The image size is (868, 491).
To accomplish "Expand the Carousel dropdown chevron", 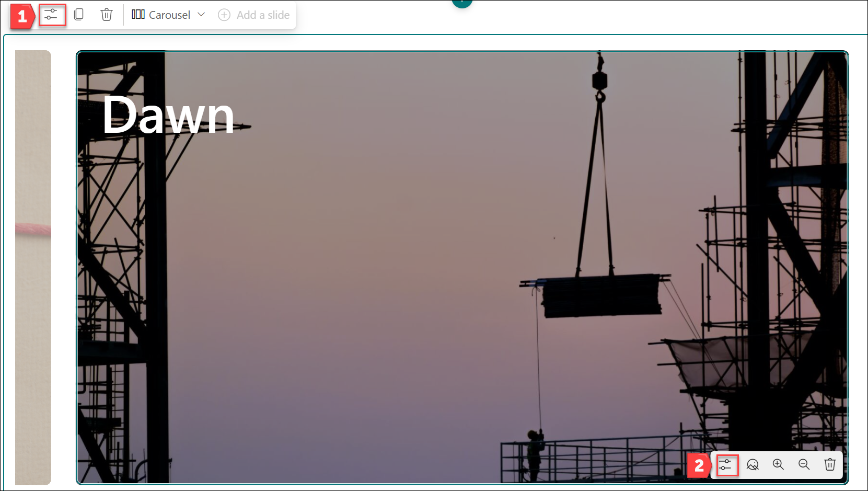I will coord(201,15).
